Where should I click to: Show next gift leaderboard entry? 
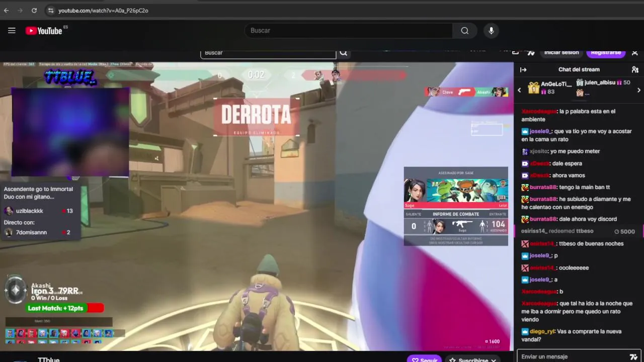tap(639, 90)
